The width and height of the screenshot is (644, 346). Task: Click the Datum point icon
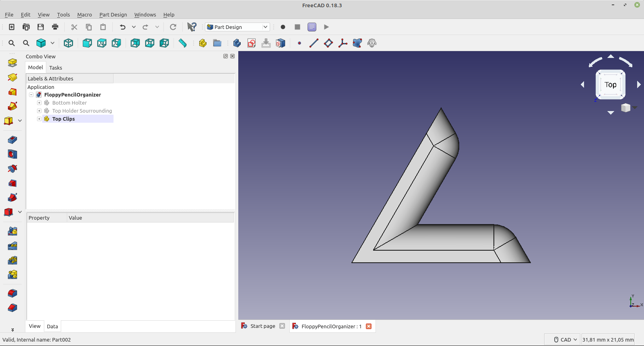pyautogui.click(x=299, y=43)
